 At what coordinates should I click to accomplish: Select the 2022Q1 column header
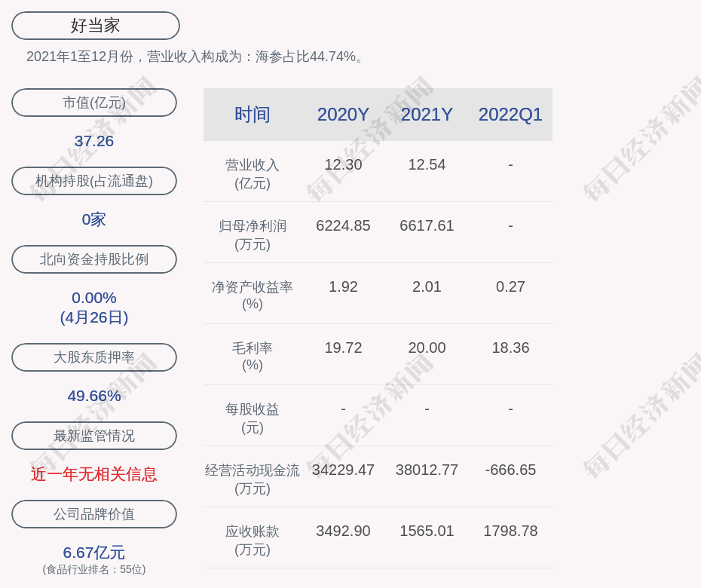click(x=510, y=115)
